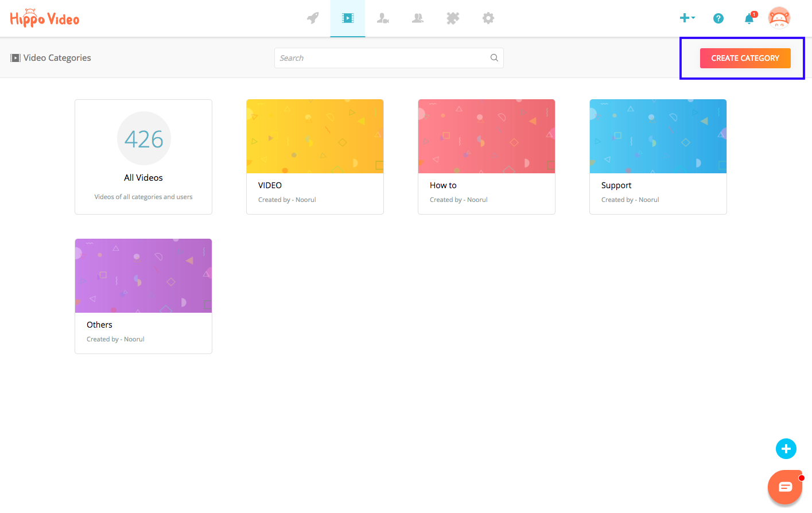Viewport: 812px width, 513px height.
Task: Click the blue floating plus button
Action: pos(786,449)
